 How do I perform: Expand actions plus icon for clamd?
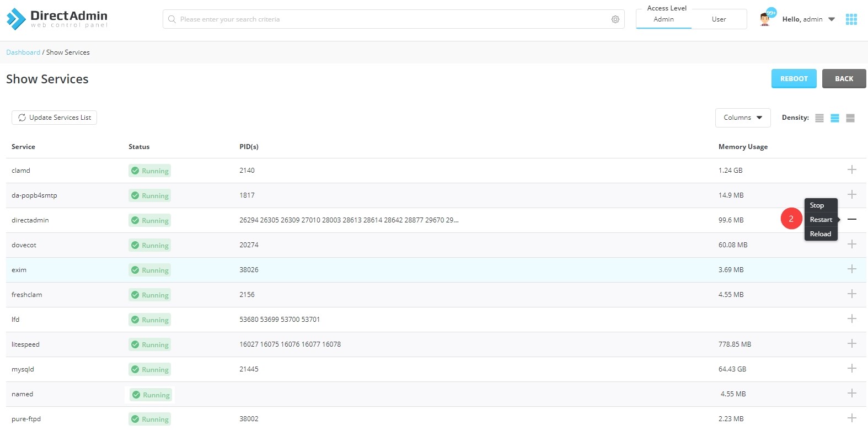[852, 169]
